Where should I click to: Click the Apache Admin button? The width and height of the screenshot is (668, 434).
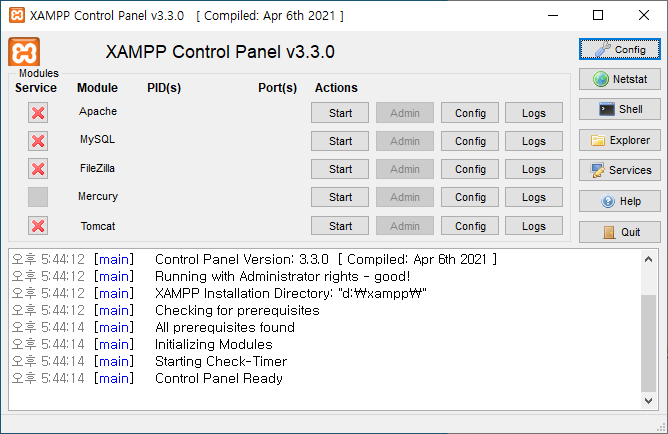pyautogui.click(x=405, y=113)
